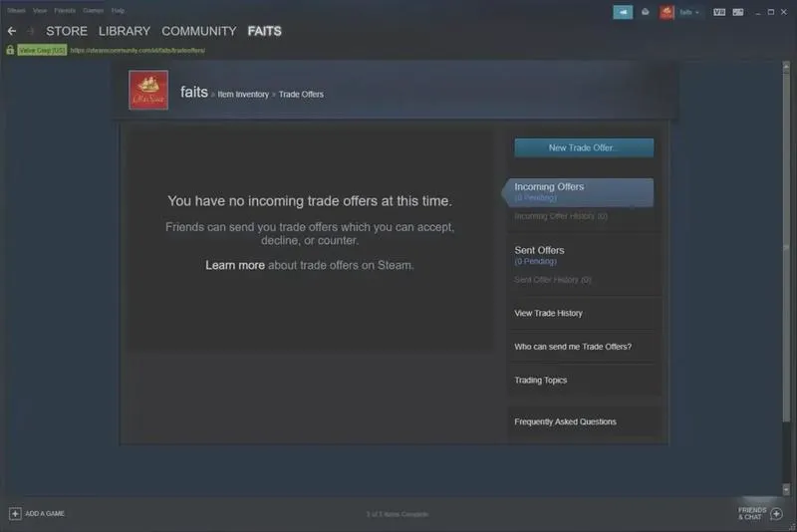Click faits profile avatar thumbnail
This screenshot has height=532, width=797.
(148, 90)
